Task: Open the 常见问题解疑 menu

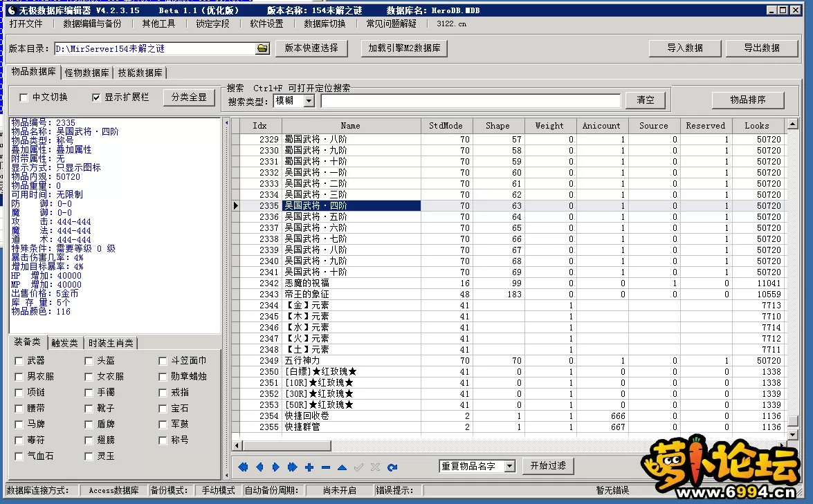Action: [392, 24]
